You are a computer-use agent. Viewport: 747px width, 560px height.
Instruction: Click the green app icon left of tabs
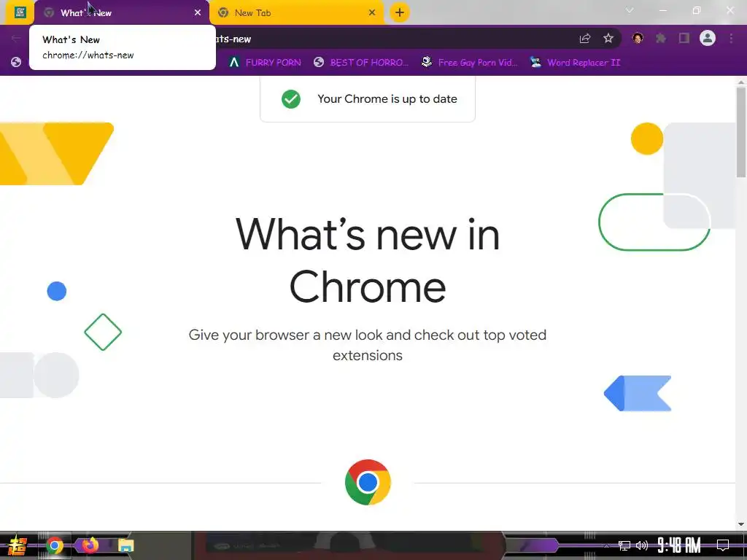click(x=20, y=12)
